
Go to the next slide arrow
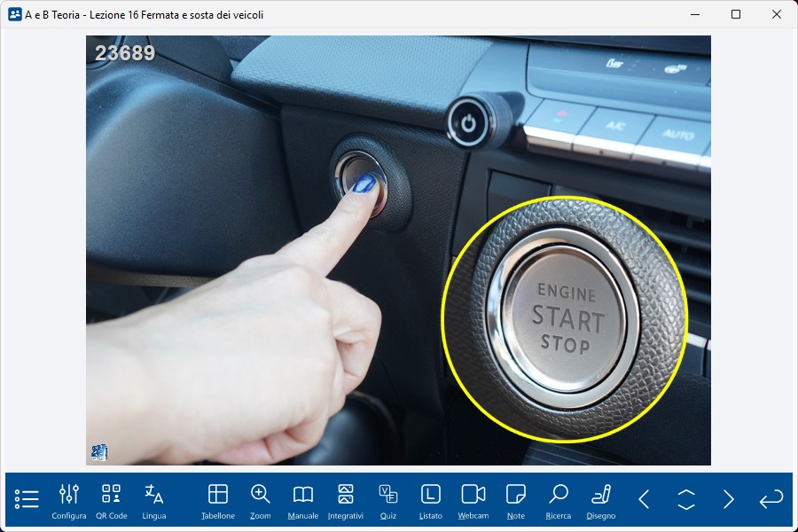[x=729, y=499]
